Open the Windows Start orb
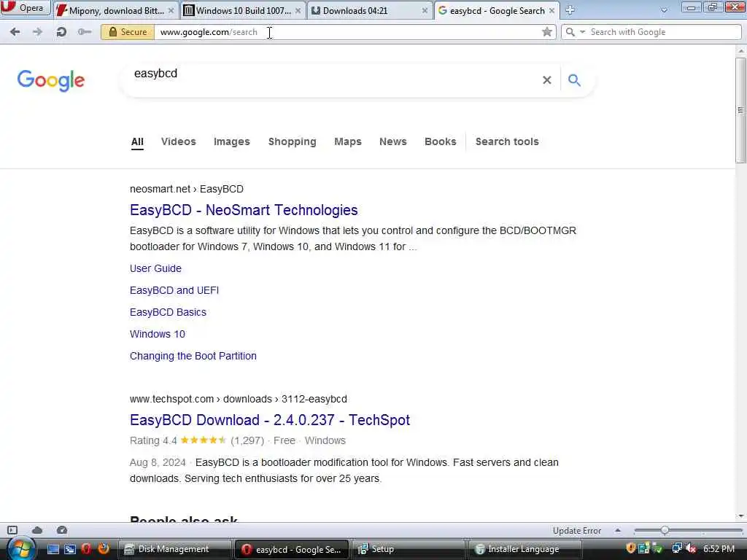Viewport: 747px width, 560px height. (x=20, y=548)
